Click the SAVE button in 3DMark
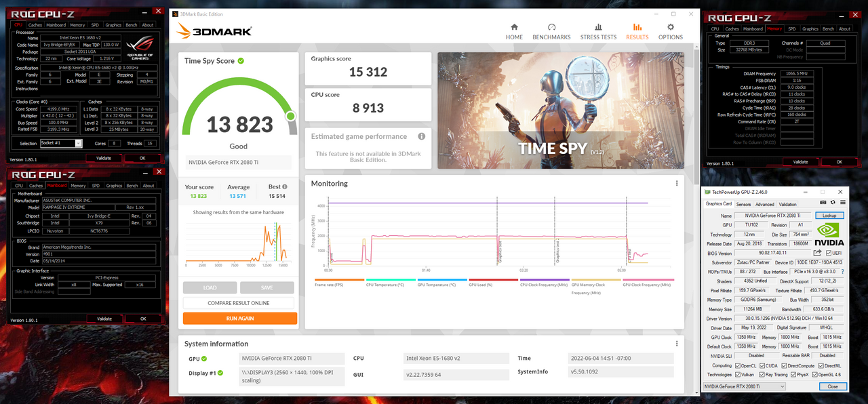This screenshot has height=404, width=868. coord(267,287)
